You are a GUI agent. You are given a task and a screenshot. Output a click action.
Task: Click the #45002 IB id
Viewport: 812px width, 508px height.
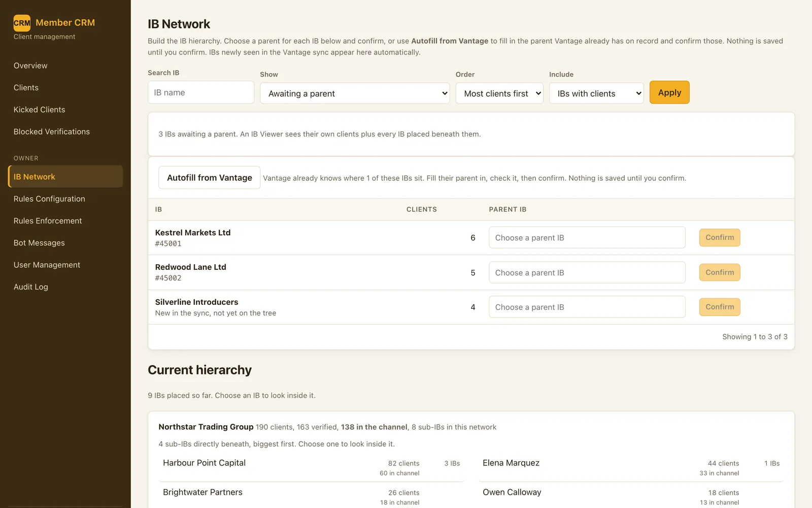pos(168,278)
